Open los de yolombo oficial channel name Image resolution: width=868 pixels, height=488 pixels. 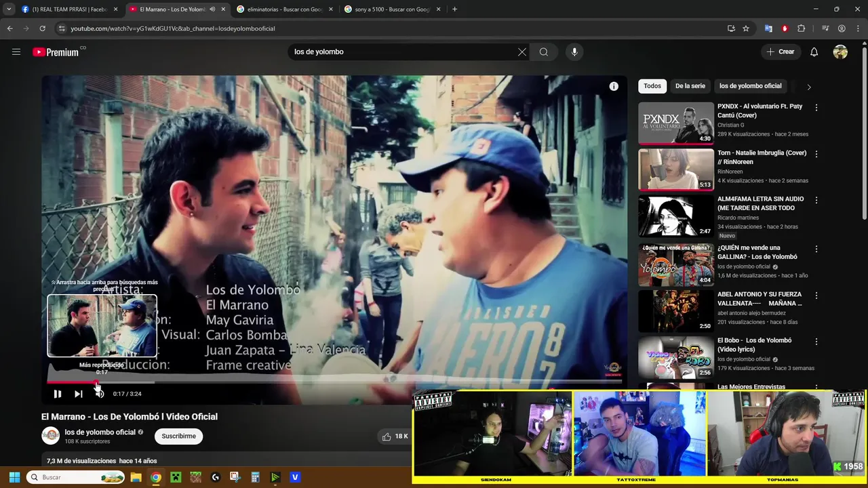100,432
